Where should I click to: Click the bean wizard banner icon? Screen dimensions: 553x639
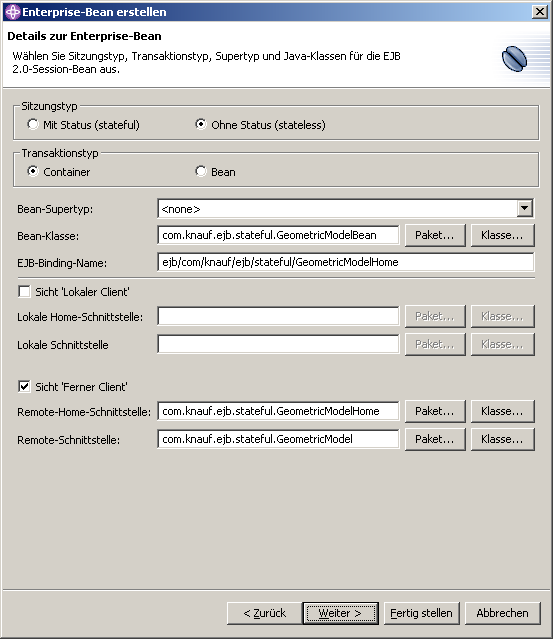(x=515, y=59)
